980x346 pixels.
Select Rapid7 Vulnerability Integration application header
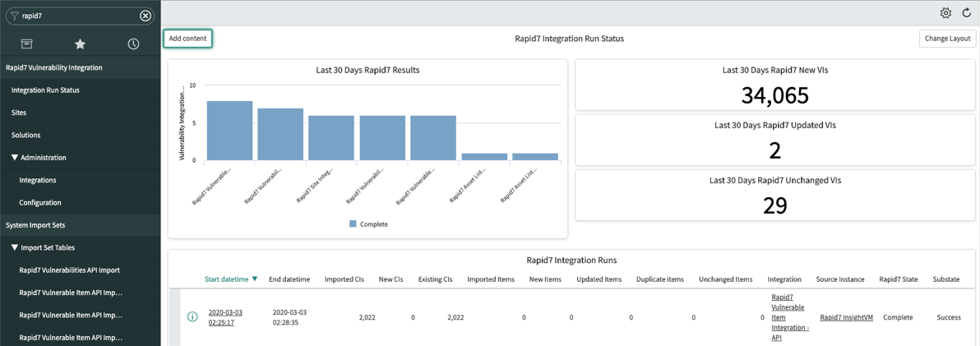53,67
